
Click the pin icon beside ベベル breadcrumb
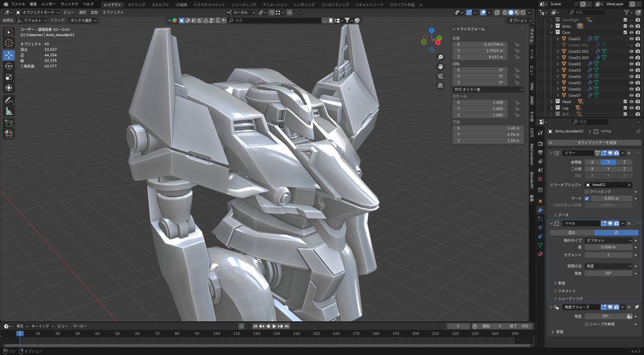point(638,132)
